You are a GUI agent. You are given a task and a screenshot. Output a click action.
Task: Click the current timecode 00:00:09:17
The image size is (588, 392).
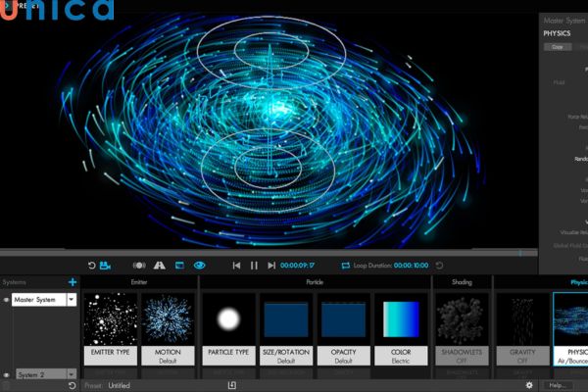[x=297, y=266]
